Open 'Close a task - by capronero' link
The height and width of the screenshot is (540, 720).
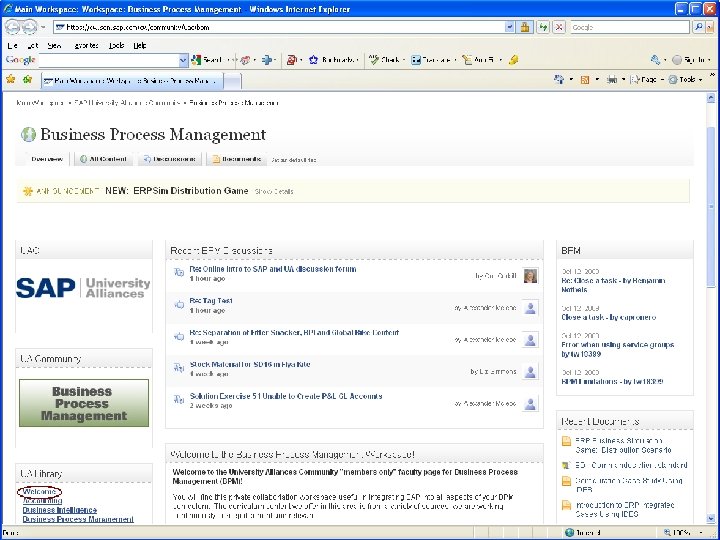608,317
